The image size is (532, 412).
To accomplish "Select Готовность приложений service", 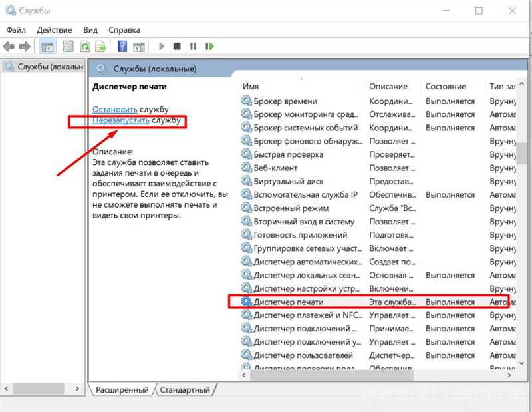I will (x=378, y=235).
